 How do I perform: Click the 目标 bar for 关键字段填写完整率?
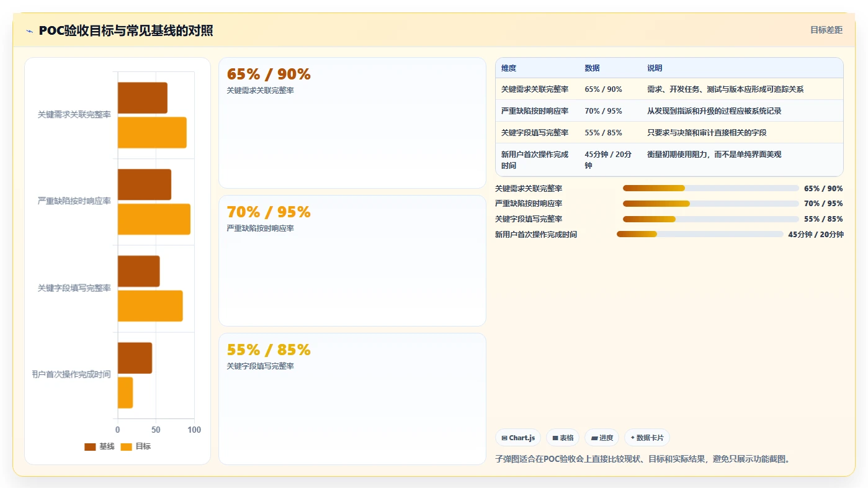[150, 306]
